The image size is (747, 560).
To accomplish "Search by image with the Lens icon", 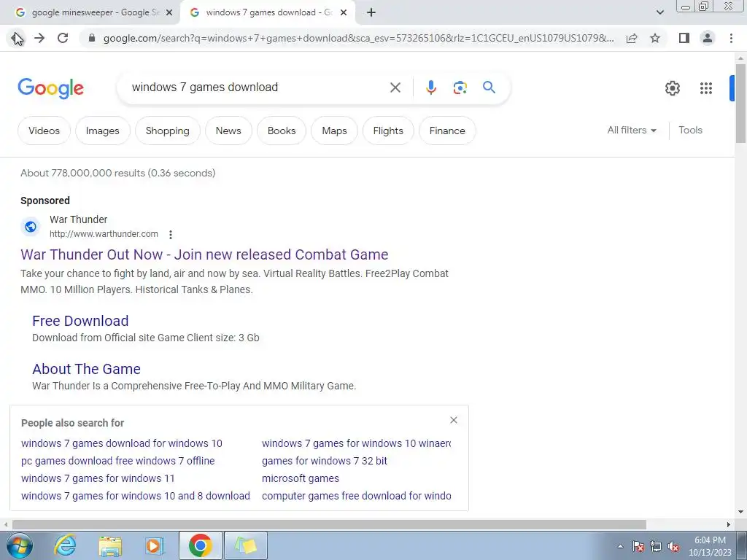I will pos(460,87).
